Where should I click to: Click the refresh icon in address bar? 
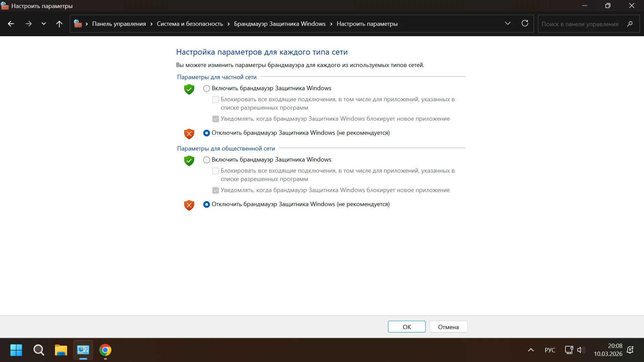click(525, 23)
